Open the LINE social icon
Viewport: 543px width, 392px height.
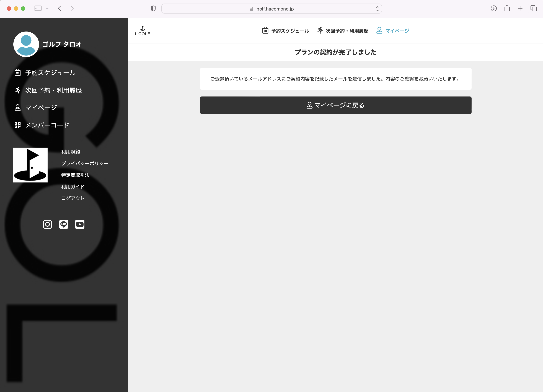[63, 224]
